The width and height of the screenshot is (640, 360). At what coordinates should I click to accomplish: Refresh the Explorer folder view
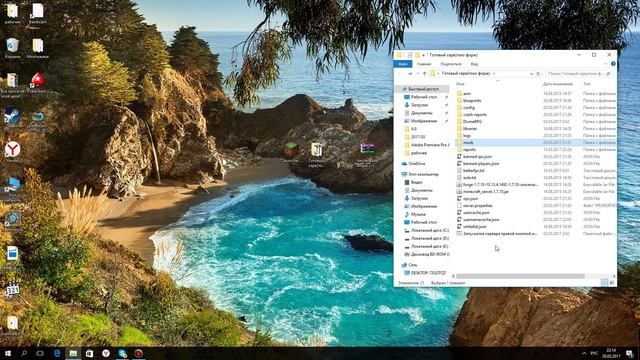pyautogui.click(x=538, y=73)
